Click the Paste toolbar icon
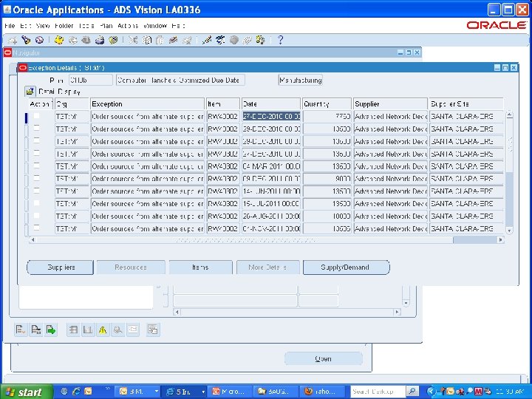Viewport: 532px width, 399px height. click(x=160, y=41)
